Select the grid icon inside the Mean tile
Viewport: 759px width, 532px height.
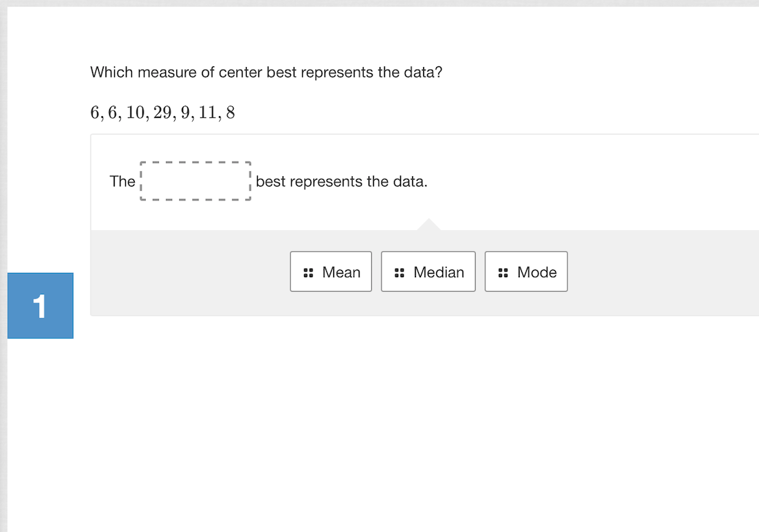[308, 272]
